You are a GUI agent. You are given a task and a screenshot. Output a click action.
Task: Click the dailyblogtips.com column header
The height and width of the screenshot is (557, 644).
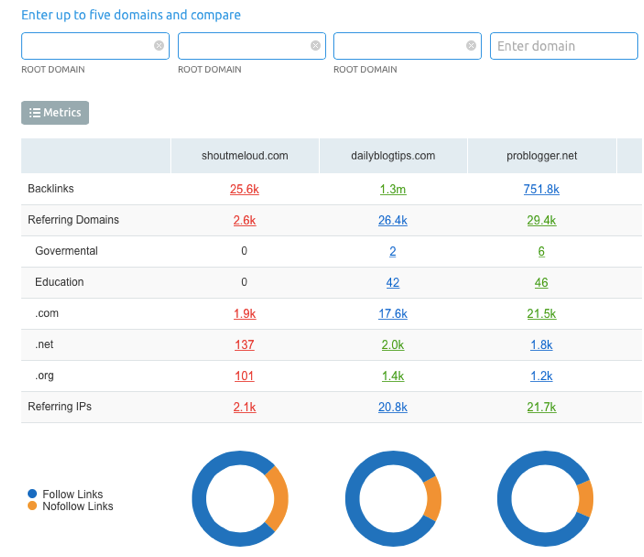[x=393, y=156]
